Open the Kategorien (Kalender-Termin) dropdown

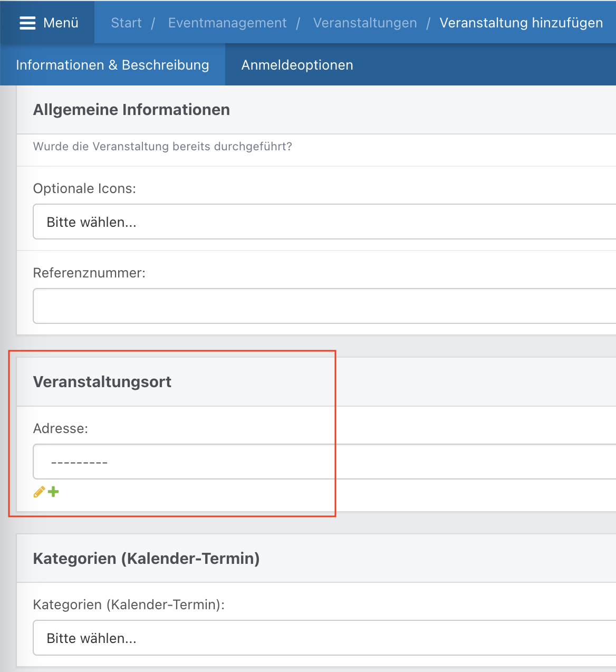click(x=324, y=638)
